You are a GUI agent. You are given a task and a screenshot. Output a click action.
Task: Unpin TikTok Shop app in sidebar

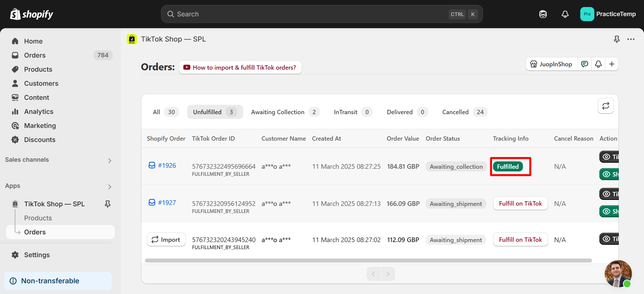coord(108,204)
